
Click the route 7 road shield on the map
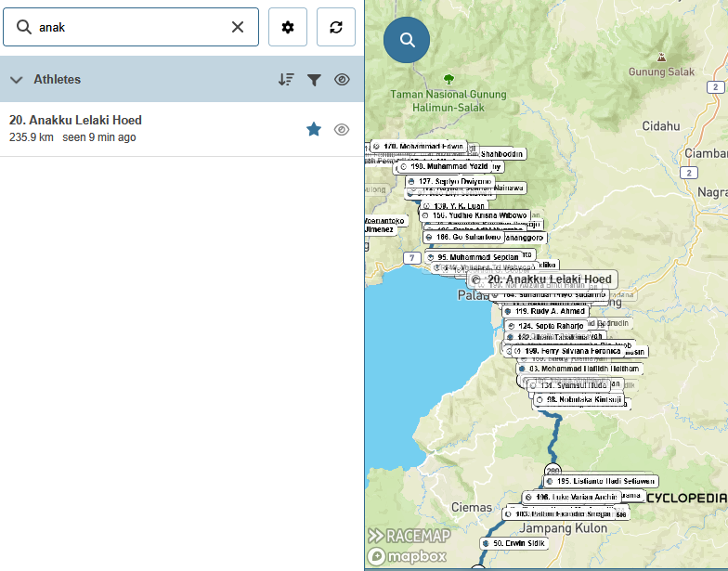(x=412, y=258)
